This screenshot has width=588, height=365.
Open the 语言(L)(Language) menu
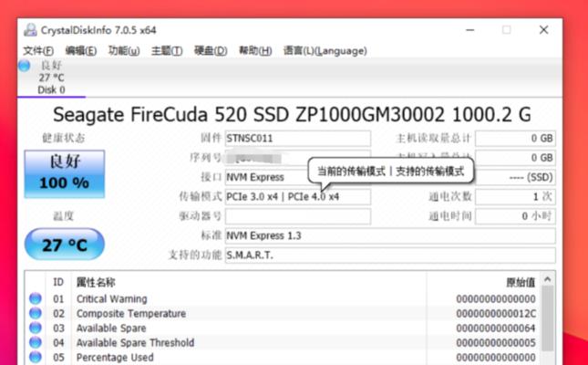[325, 51]
